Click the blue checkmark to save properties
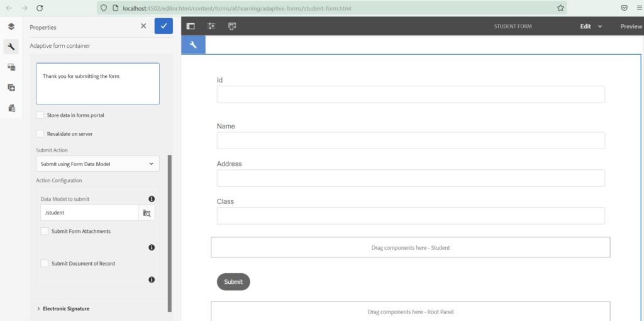This screenshot has width=644, height=321. [x=164, y=26]
